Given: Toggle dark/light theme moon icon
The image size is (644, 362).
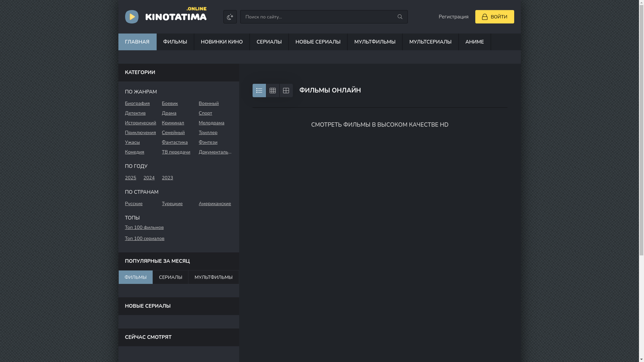Looking at the screenshot, I should click(x=230, y=17).
